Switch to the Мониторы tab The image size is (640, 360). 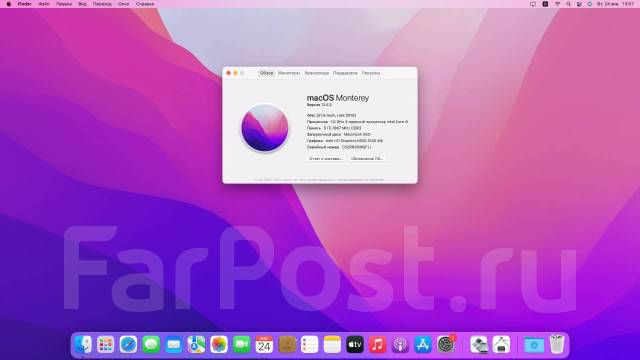click(289, 73)
